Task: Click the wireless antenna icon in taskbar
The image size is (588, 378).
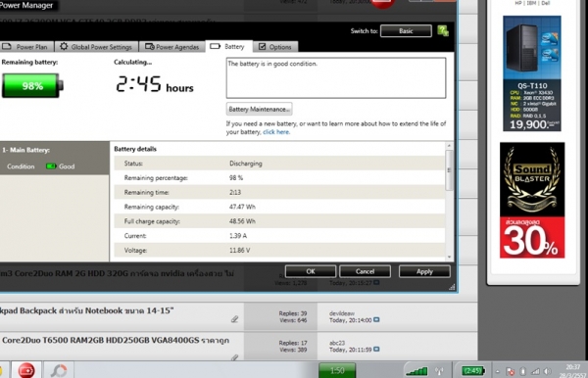Action: click(x=439, y=371)
